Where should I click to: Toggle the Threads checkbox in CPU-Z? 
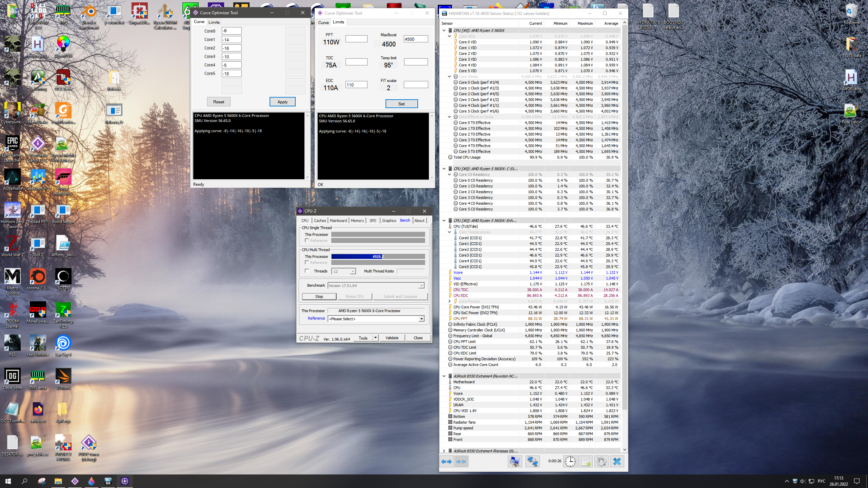(307, 271)
